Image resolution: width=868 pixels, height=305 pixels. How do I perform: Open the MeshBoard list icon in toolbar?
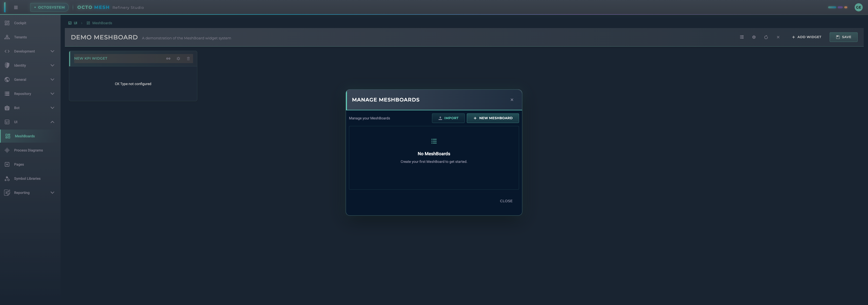[742, 37]
